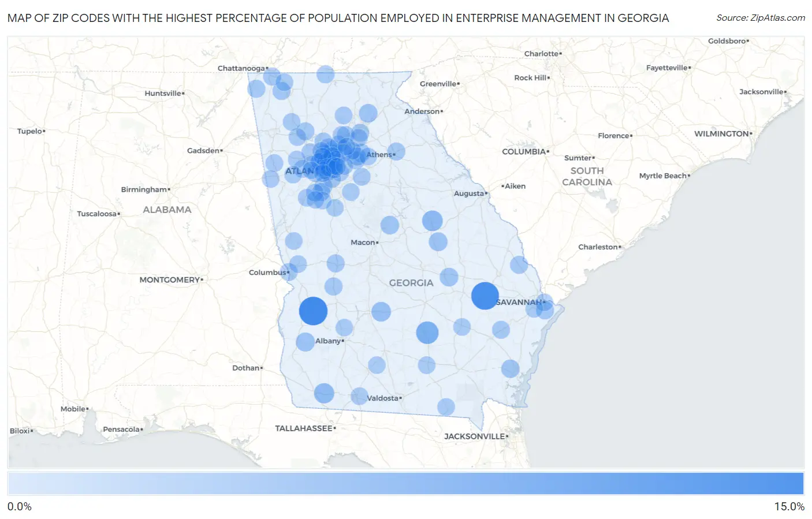
Task: Click the large bubble west of Savannah
Action: click(485, 296)
